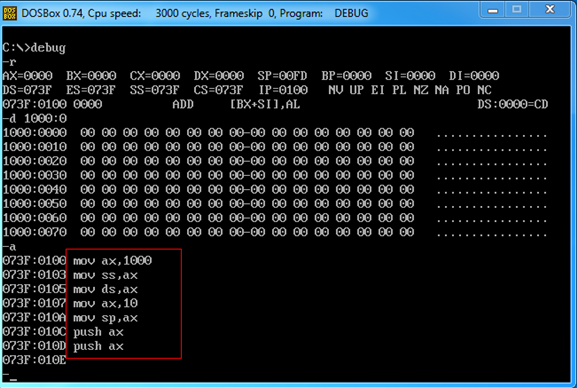Minimize the DOSBox window

(492, 10)
